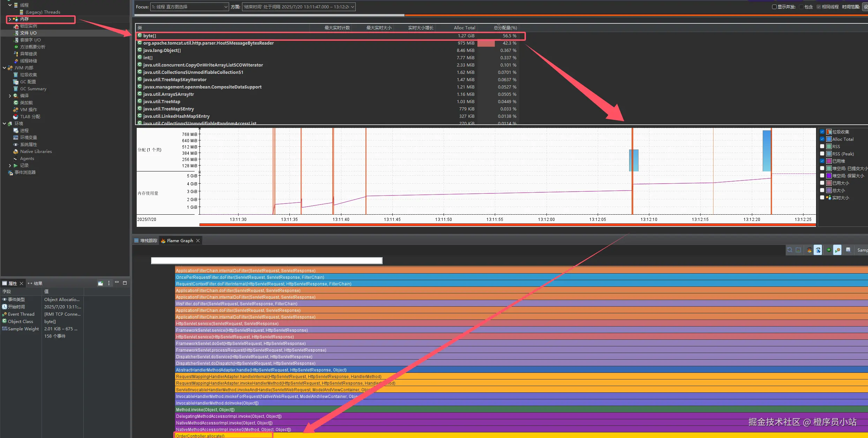
Task: Collapse the JVM 内部 tree node
Action: [x=4, y=68]
